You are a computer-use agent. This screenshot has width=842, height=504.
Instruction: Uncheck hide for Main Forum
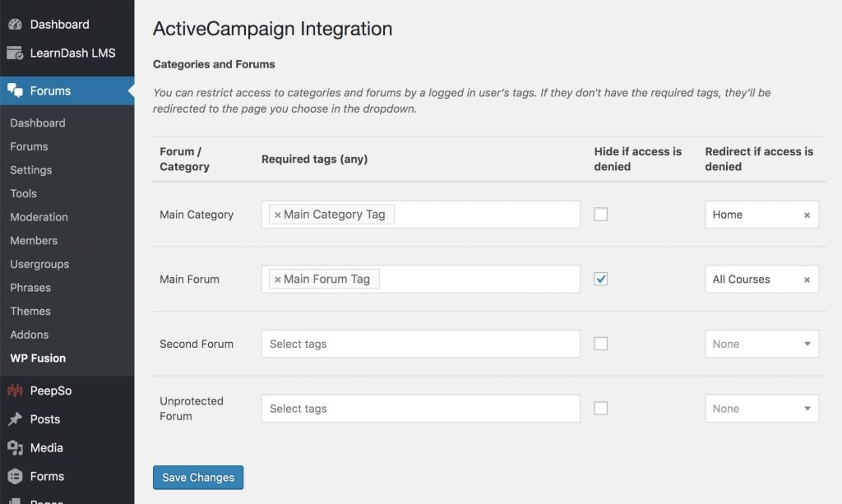click(601, 279)
